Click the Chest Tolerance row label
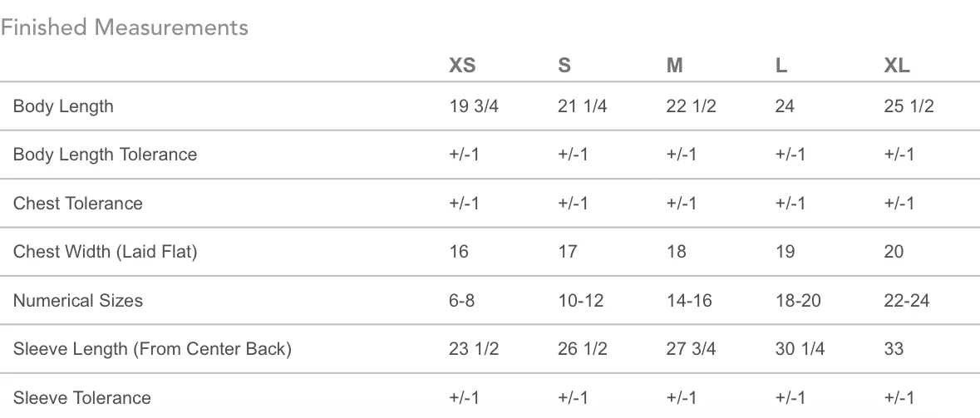This screenshot has width=980, height=418. [77, 203]
